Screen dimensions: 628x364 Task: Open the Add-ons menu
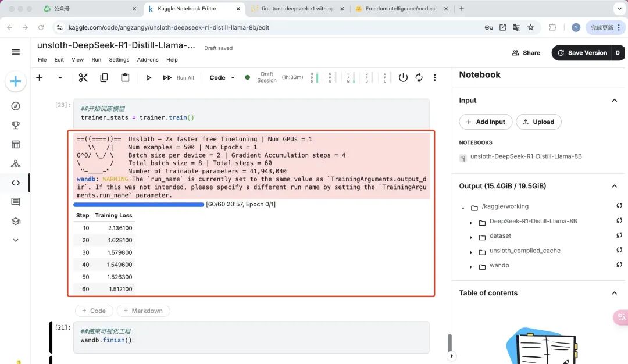148,60
